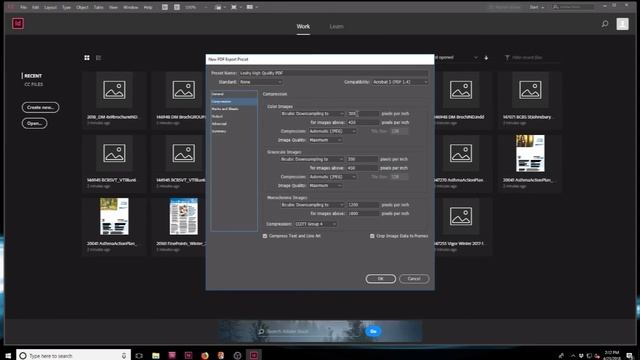Click the placeholder thumbnail for 2098_DM file
This screenshot has height=360, width=640.
tap(114, 90)
